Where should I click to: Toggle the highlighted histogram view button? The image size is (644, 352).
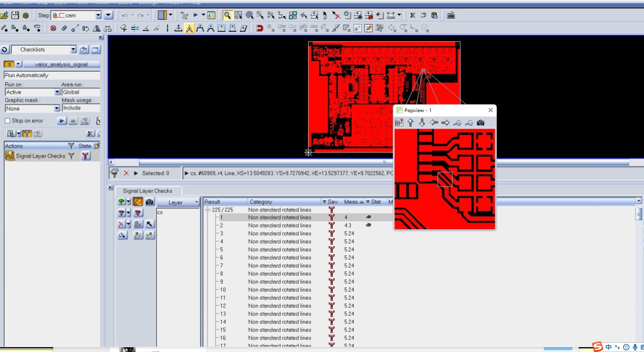pos(138,202)
